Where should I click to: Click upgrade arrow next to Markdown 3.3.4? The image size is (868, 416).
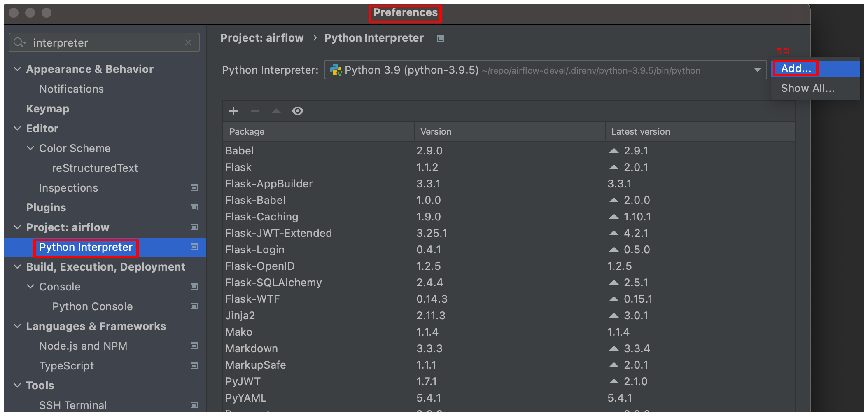(614, 348)
